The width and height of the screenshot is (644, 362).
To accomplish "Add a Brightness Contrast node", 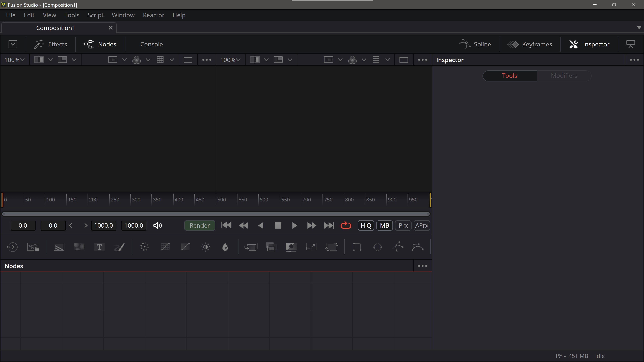I will click(205, 247).
